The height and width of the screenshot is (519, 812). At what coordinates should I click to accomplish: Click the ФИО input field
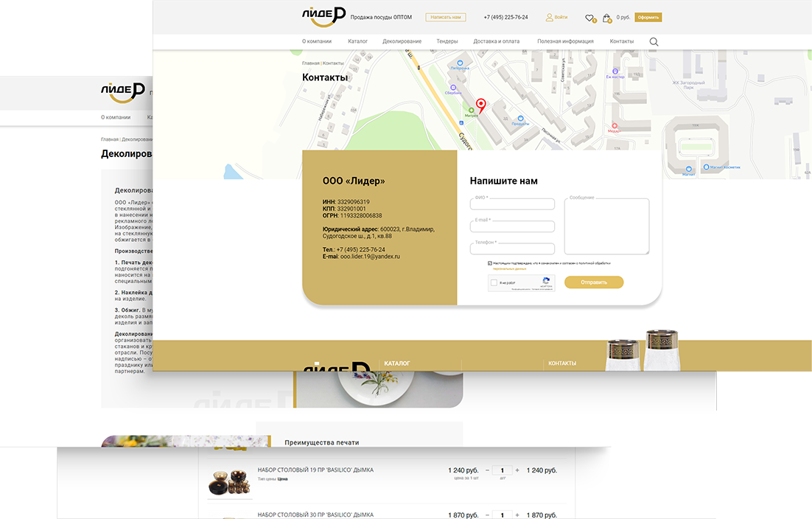512,204
